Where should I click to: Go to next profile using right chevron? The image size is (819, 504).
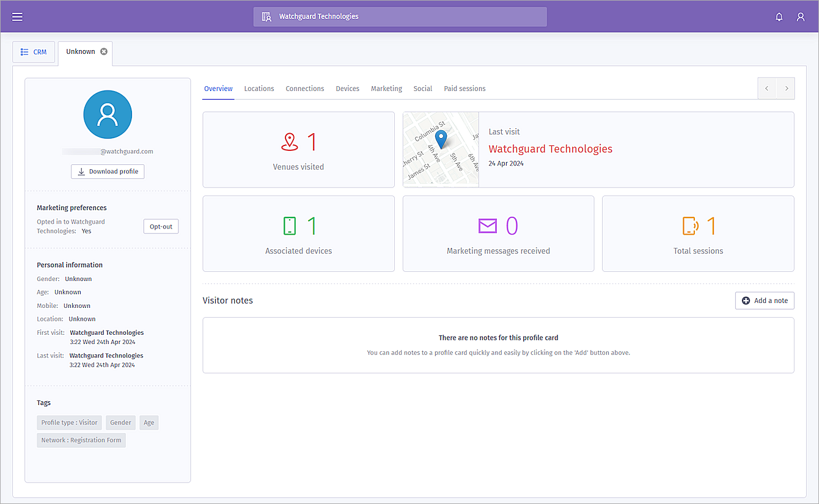[786, 88]
